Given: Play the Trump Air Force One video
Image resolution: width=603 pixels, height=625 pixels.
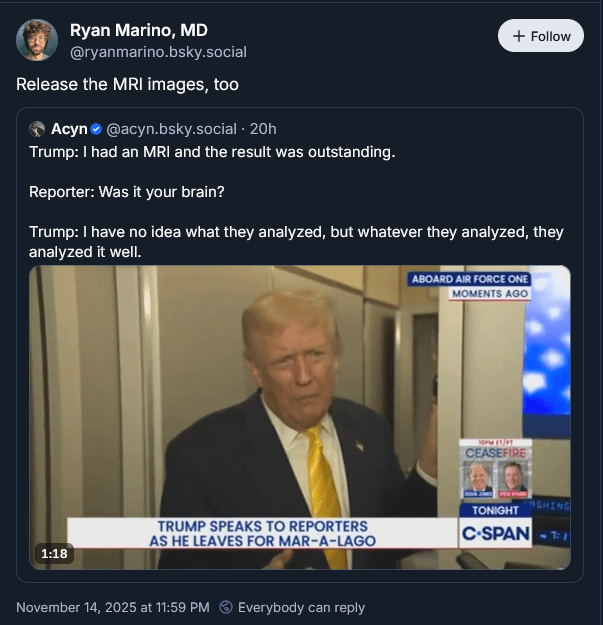Looking at the screenshot, I should click(300, 400).
